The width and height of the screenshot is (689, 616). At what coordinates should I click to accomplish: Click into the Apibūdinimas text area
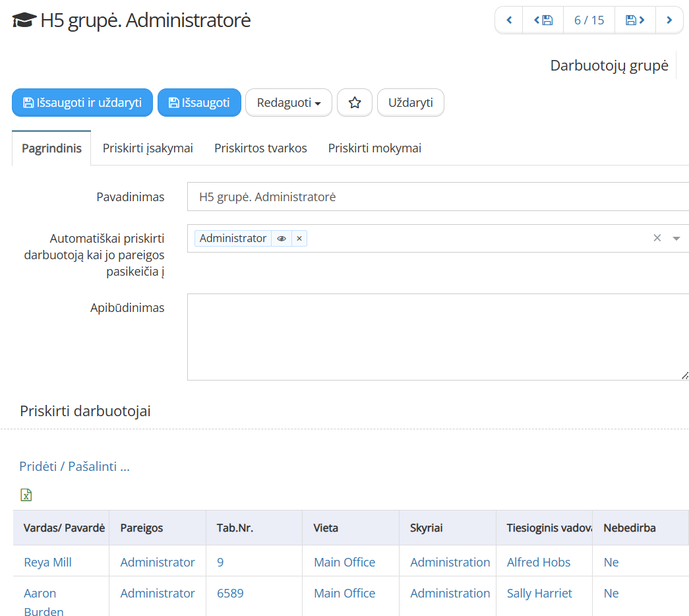[x=435, y=336]
